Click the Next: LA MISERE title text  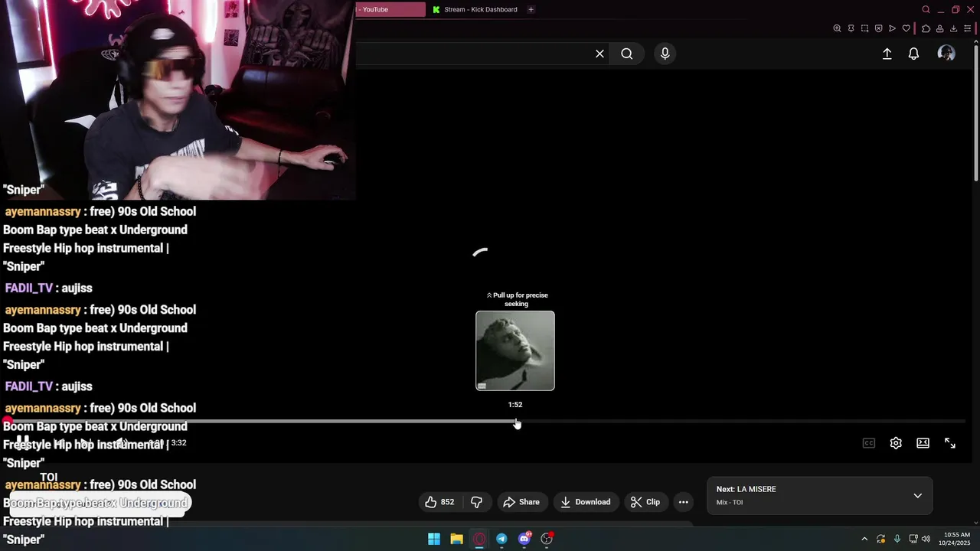click(746, 489)
